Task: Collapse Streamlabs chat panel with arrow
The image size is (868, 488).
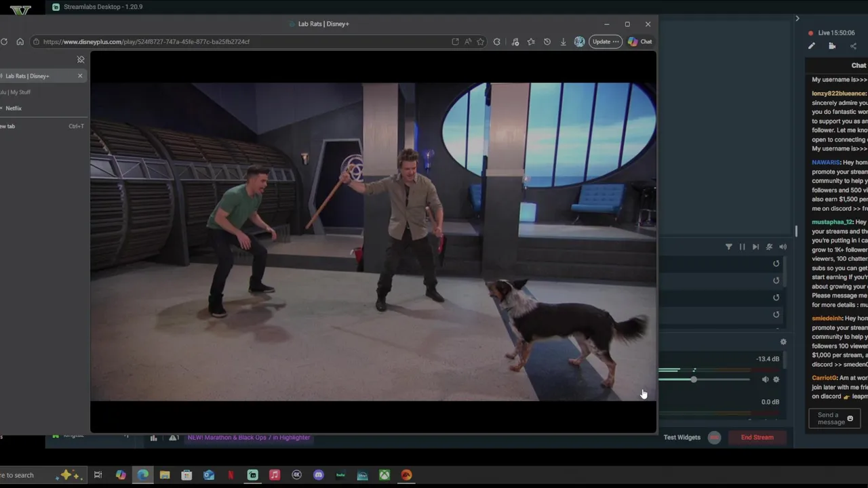Action: pos(797,18)
